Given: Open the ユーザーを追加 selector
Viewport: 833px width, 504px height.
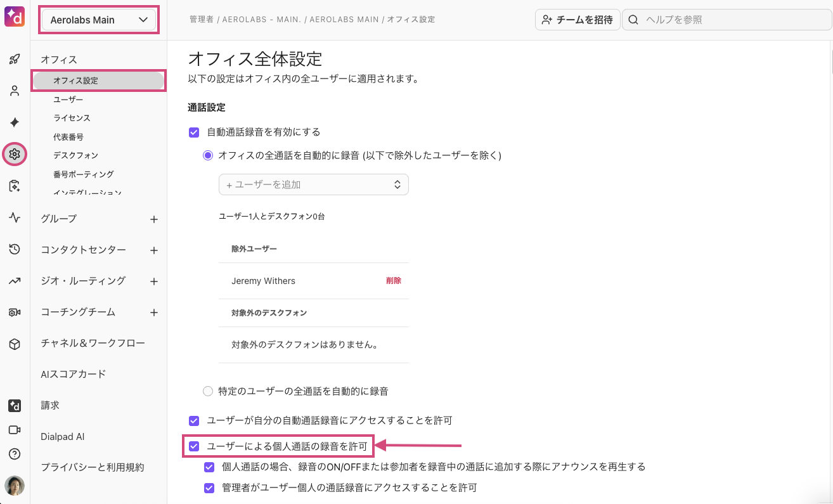Looking at the screenshot, I should pos(313,184).
